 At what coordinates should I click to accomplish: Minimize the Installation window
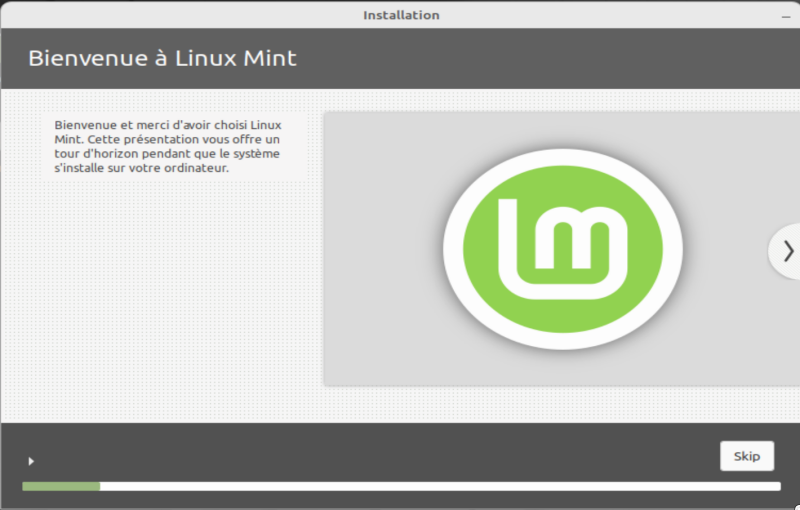coord(786,16)
